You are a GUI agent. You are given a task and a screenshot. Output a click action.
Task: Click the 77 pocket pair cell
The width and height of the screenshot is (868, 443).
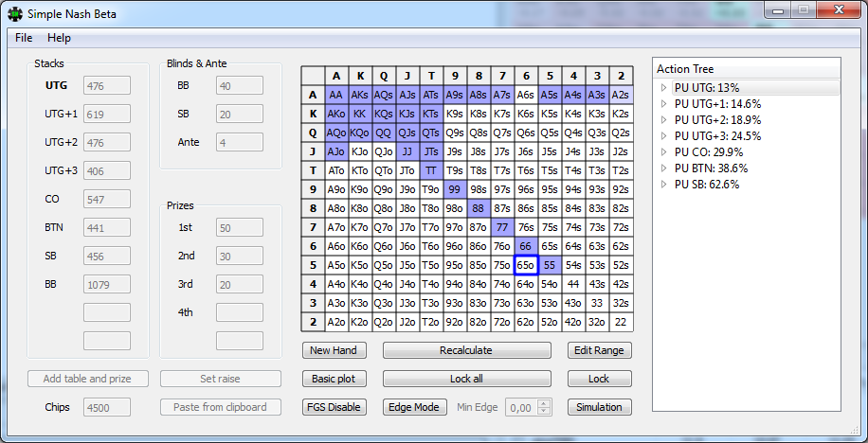[x=502, y=227]
